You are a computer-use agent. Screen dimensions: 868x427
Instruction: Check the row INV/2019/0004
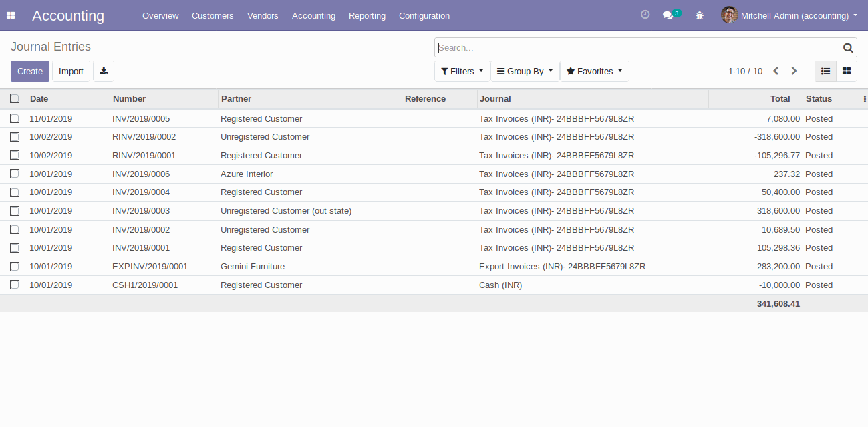(x=15, y=192)
